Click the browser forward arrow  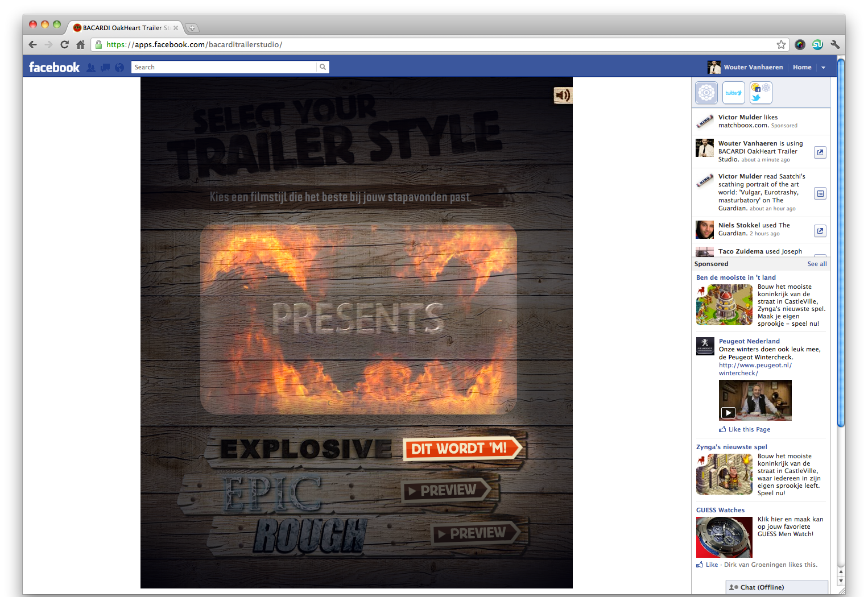[x=49, y=44]
